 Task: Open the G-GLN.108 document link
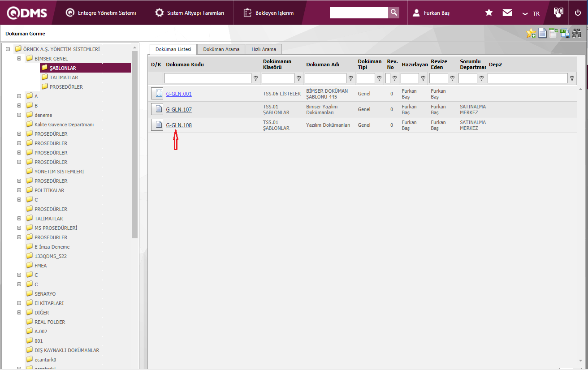pyautogui.click(x=179, y=125)
